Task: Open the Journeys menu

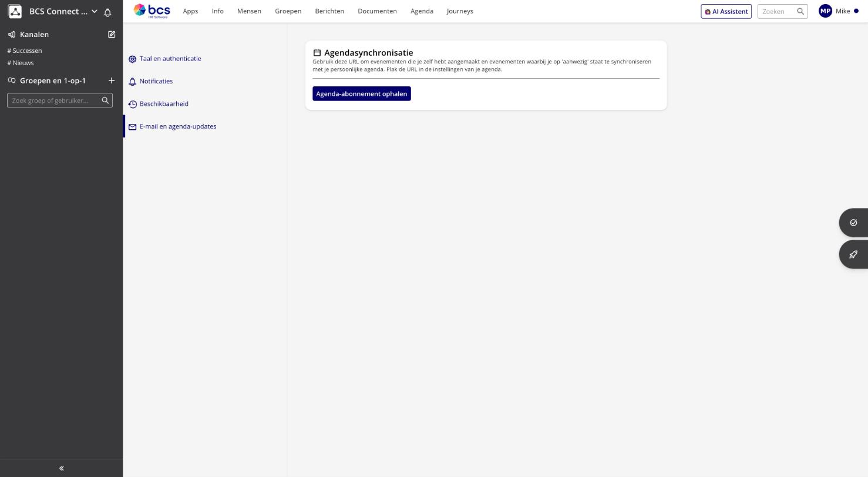Action: (460, 11)
